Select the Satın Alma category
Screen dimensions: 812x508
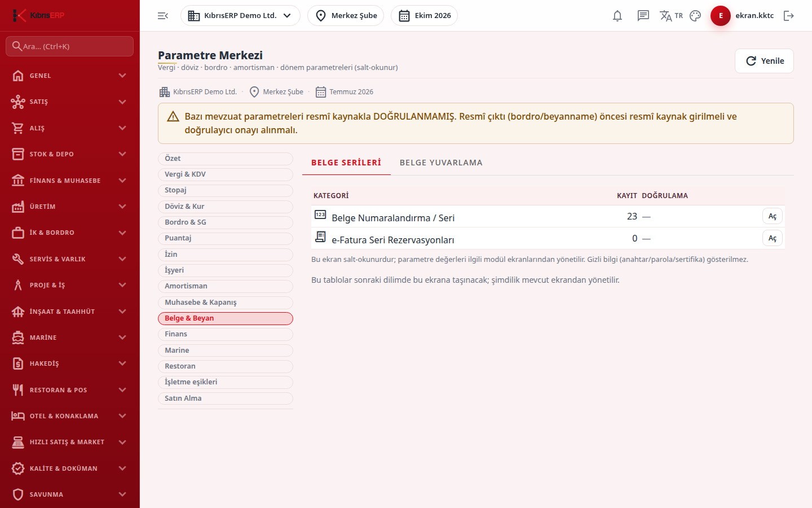[226, 398]
